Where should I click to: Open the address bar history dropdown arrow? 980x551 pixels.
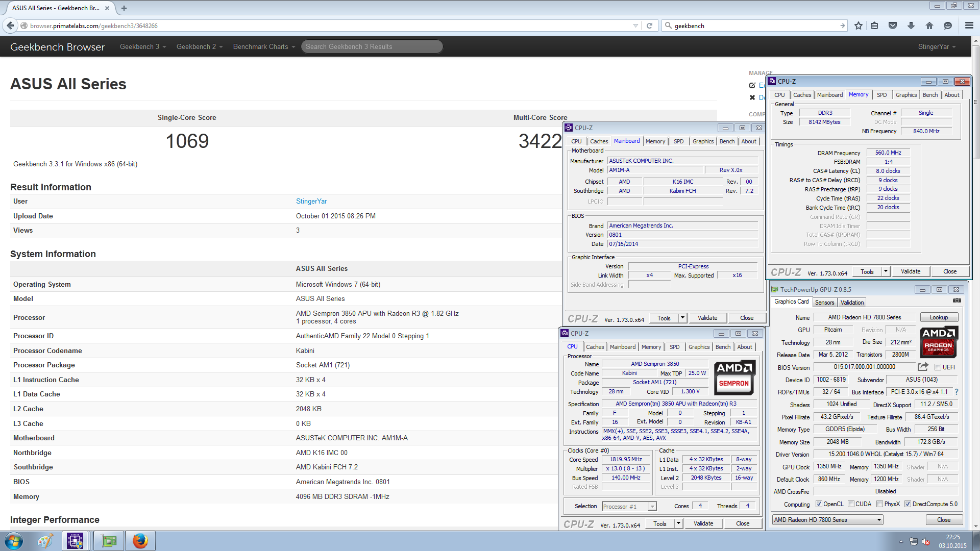click(x=635, y=26)
